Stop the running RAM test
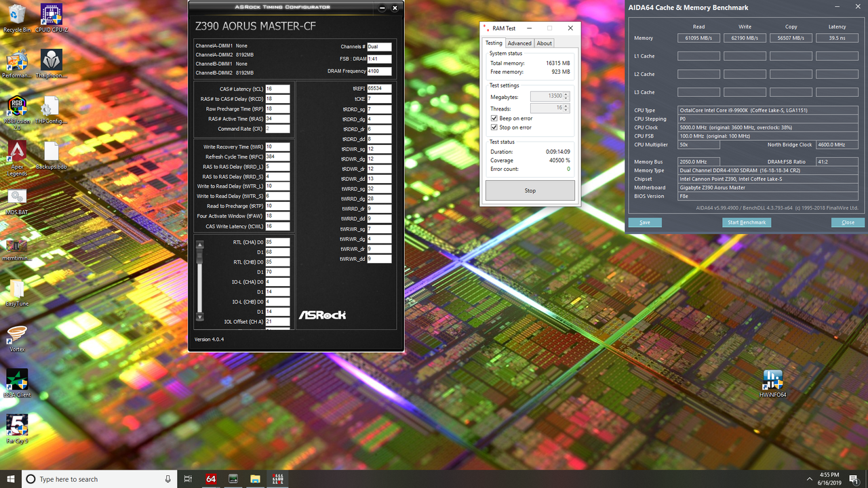Screen dimensions: 868x488 [530, 190]
